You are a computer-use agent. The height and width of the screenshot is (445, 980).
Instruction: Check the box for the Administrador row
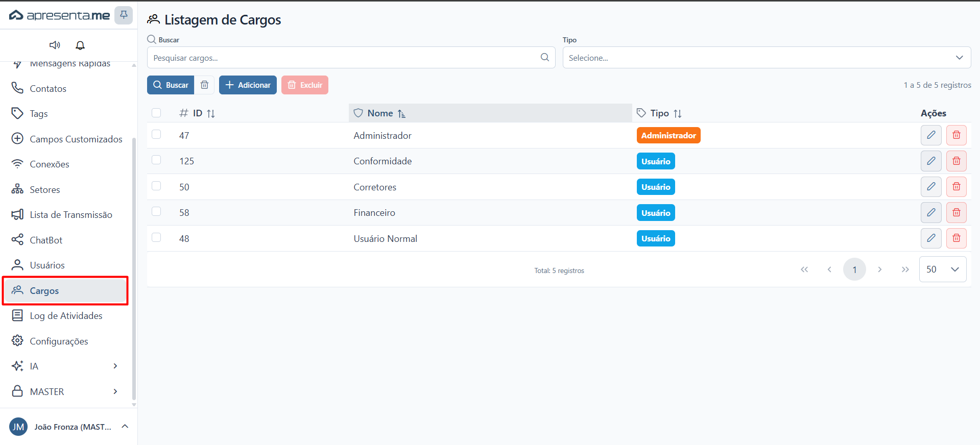click(x=156, y=134)
